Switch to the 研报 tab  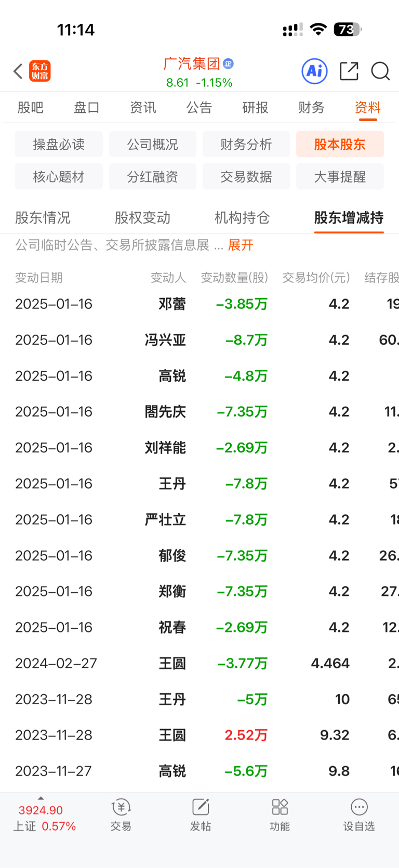tap(255, 108)
